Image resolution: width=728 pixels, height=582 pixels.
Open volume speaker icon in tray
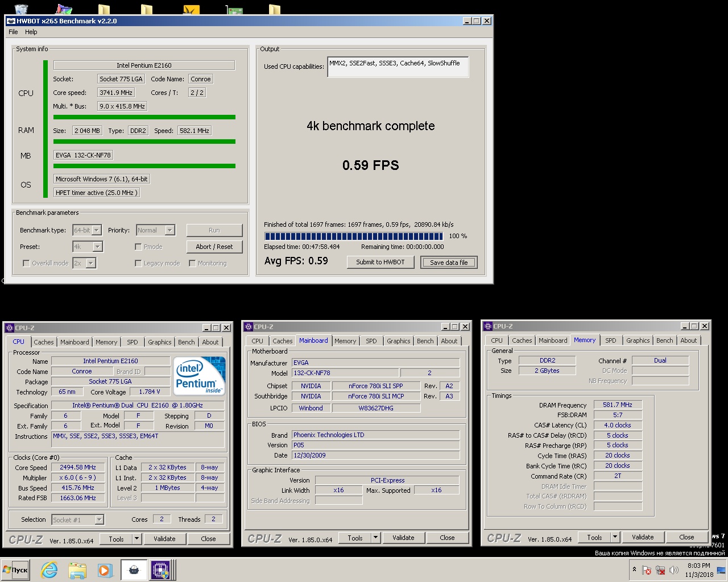[x=674, y=570]
